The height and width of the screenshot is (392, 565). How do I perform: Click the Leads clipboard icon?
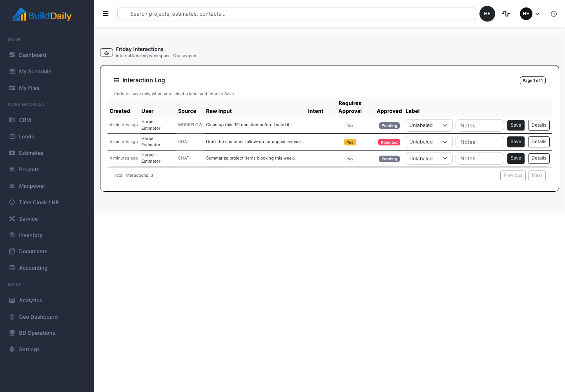[x=12, y=136]
